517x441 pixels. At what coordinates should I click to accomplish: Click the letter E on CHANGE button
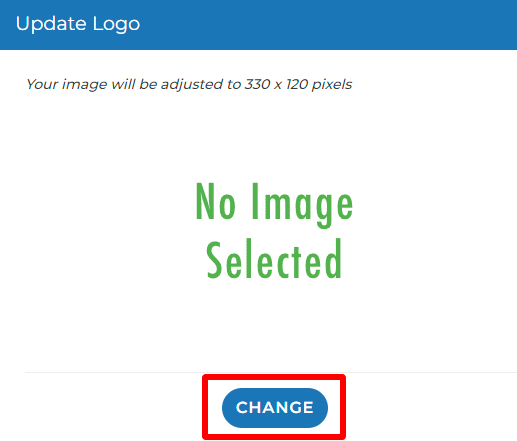[x=308, y=407]
